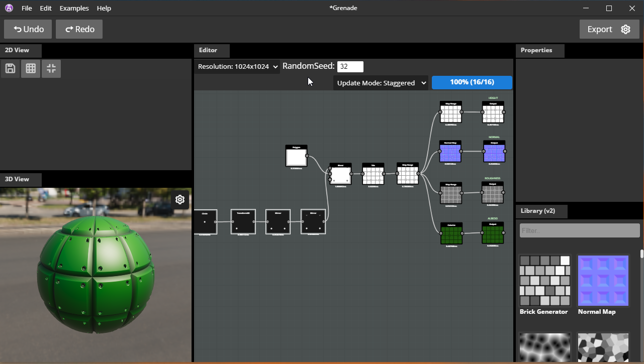Select the Circle node
This screenshot has height=364, width=644.
[x=205, y=222]
